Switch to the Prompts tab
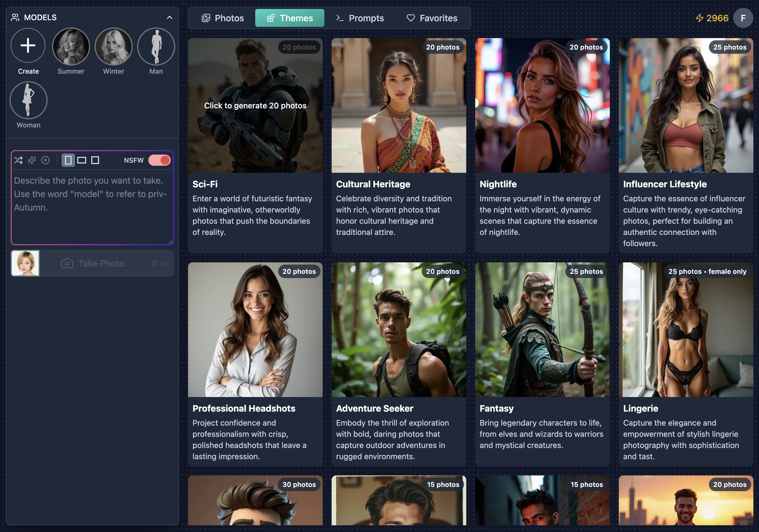The image size is (759, 532). pyautogui.click(x=360, y=18)
